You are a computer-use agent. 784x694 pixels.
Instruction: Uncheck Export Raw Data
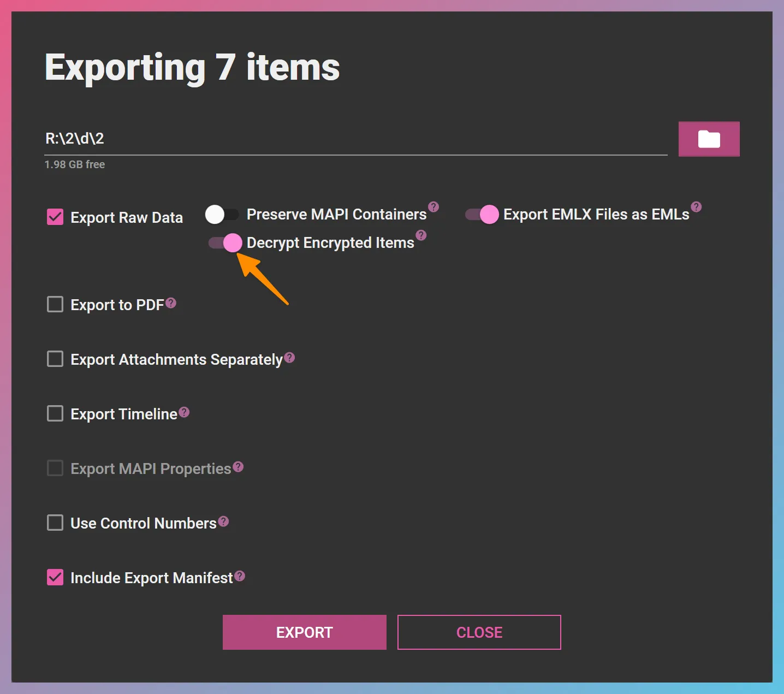click(55, 217)
